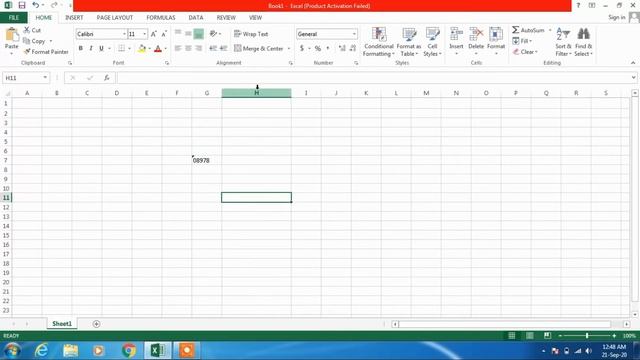
Task: Select the Sheet1 tab
Action: click(62, 324)
